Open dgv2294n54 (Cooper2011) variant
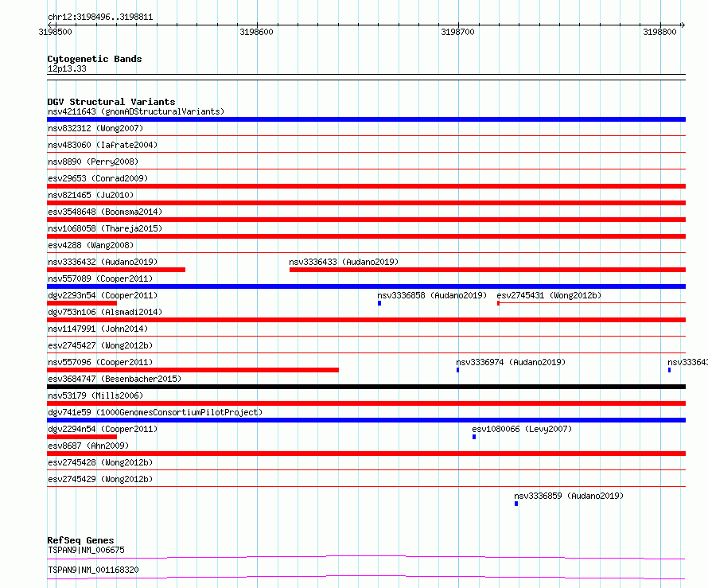The width and height of the screenshot is (708, 588). click(x=103, y=429)
